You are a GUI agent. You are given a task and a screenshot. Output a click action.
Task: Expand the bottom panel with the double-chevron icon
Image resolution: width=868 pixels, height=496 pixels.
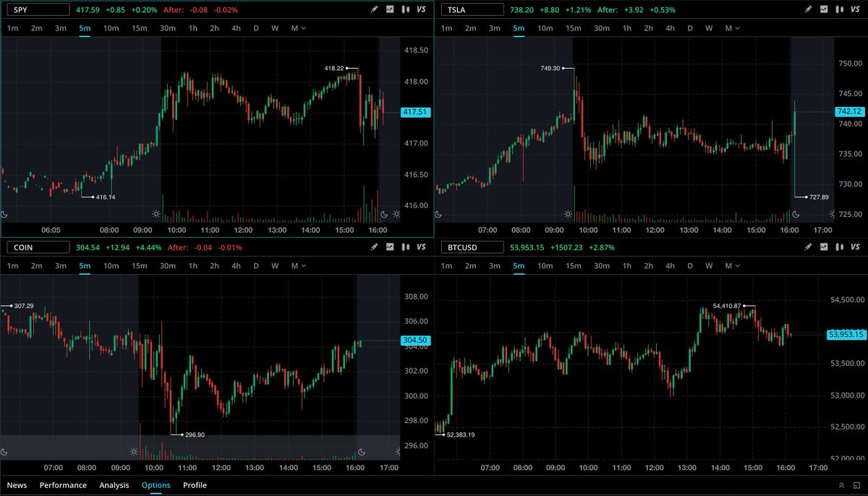click(x=841, y=485)
